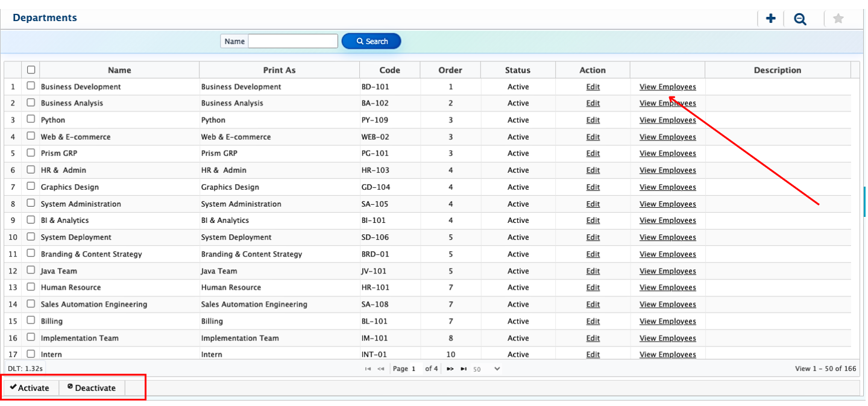Click the previous page arrow in pager
This screenshot has width=868, height=406.
click(381, 369)
